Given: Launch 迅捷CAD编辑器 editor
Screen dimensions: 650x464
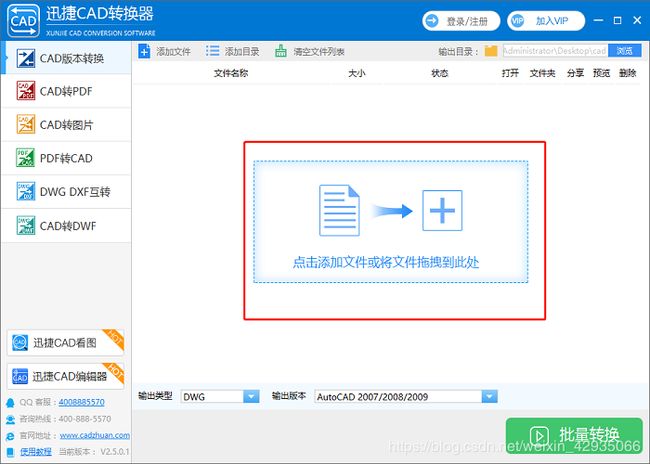Looking at the screenshot, I should 65,376.
